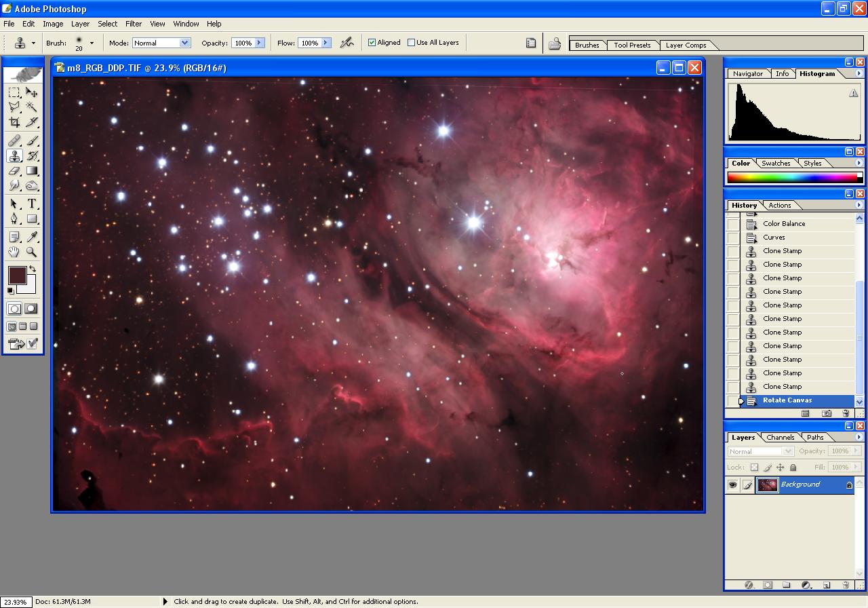Select the Color Balance history state
This screenshot has width=868, height=608.
tap(784, 224)
